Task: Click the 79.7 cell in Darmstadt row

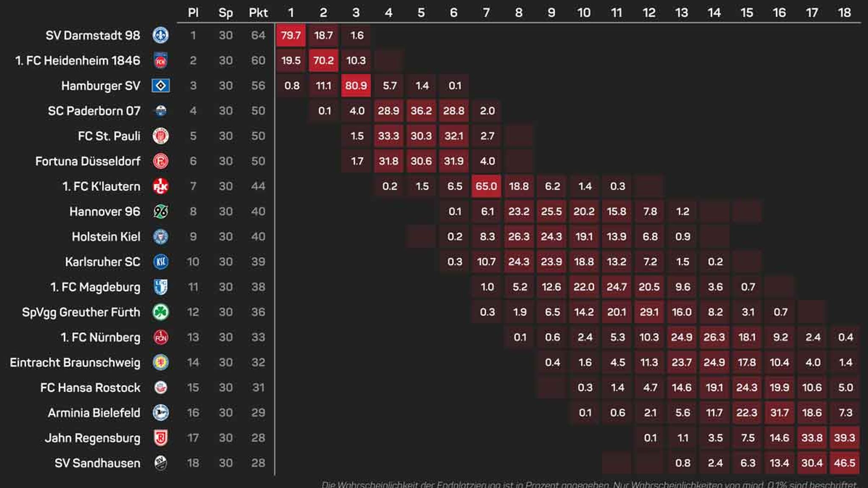Action: tap(291, 35)
